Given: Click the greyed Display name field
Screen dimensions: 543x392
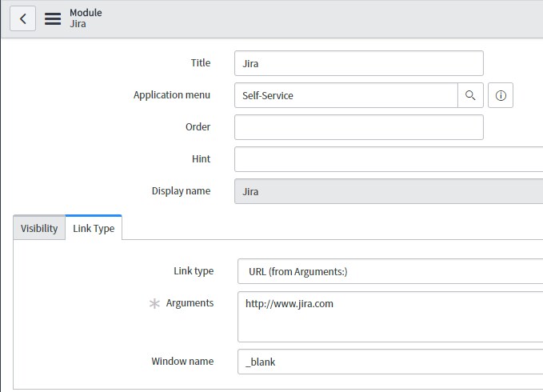Looking at the screenshot, I should tap(389, 191).
